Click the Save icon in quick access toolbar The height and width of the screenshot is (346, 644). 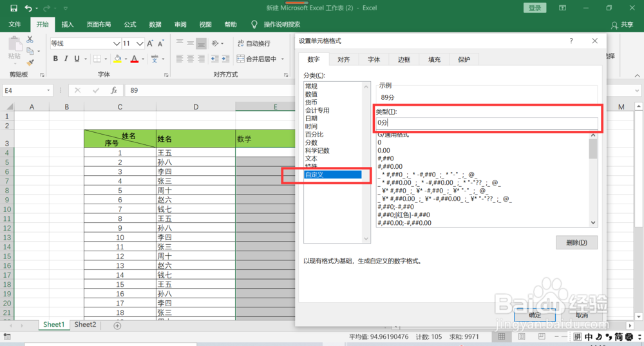[x=14, y=8]
